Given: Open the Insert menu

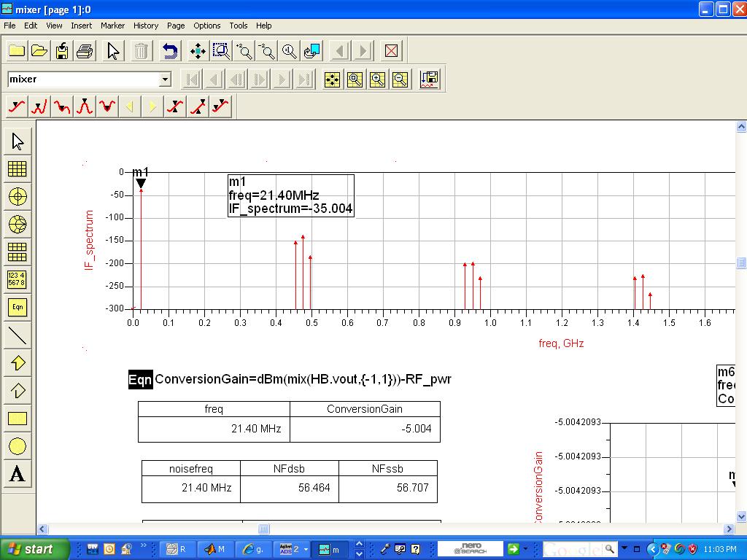Looking at the screenshot, I should pos(81,26).
